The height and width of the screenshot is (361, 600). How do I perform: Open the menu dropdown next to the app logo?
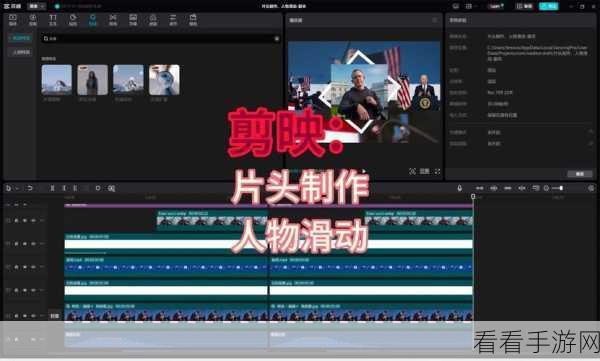click(x=37, y=6)
